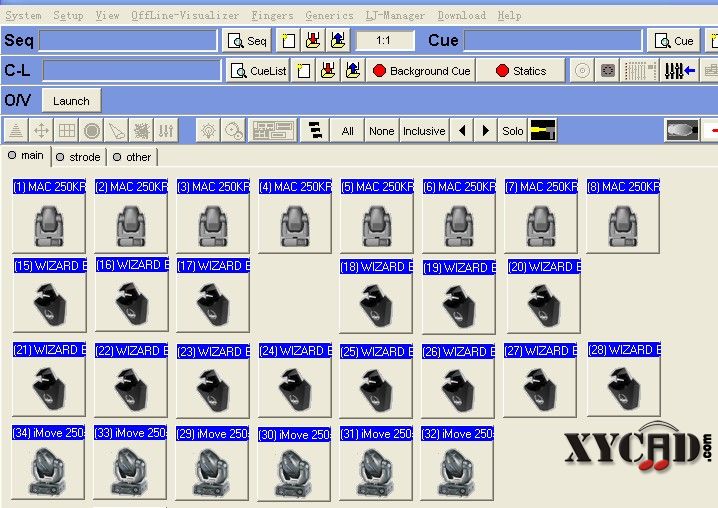The height and width of the screenshot is (508, 718).
Task: Click the None selection button
Action: coord(381,131)
